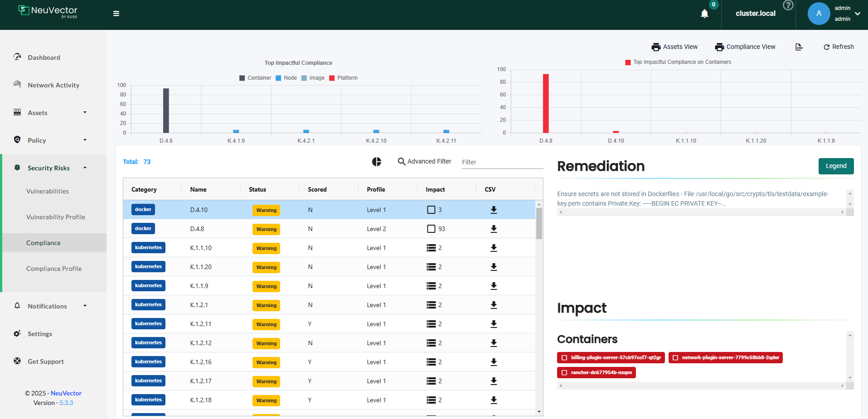Viewport: 868px width, 419px height.
Task: Open the notifications bell icon
Action: [x=704, y=14]
